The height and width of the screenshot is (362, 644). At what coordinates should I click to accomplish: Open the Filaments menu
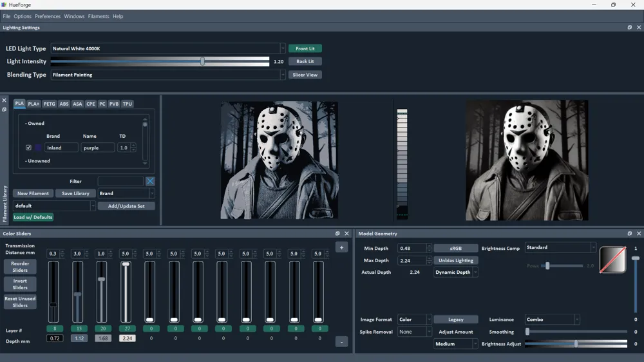(x=99, y=17)
